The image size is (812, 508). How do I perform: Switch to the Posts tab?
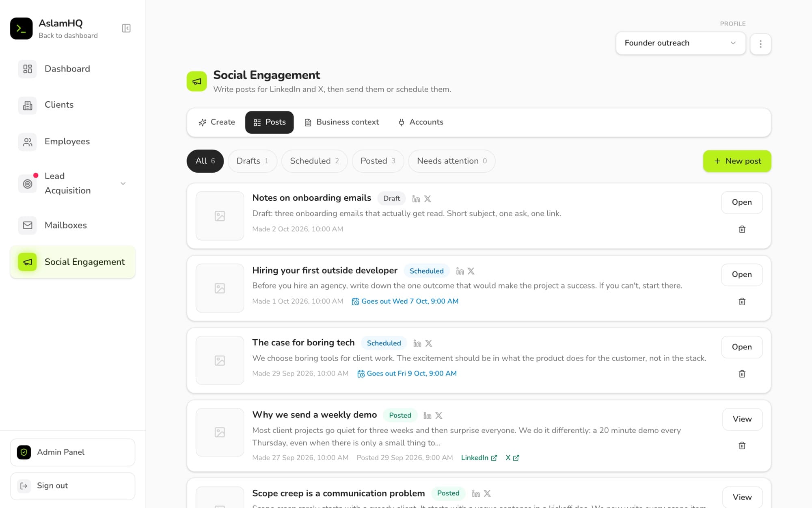[x=270, y=122]
